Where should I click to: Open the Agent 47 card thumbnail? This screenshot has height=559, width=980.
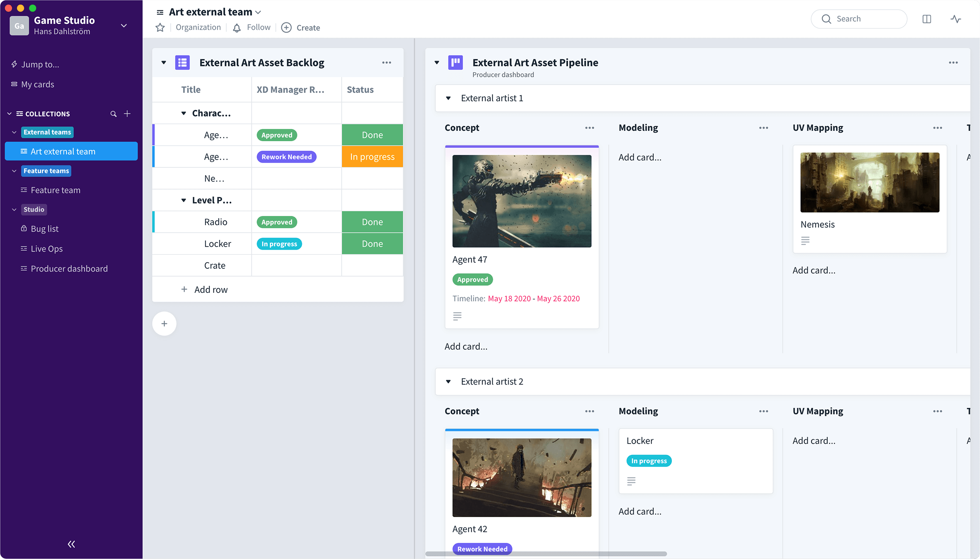point(522,201)
